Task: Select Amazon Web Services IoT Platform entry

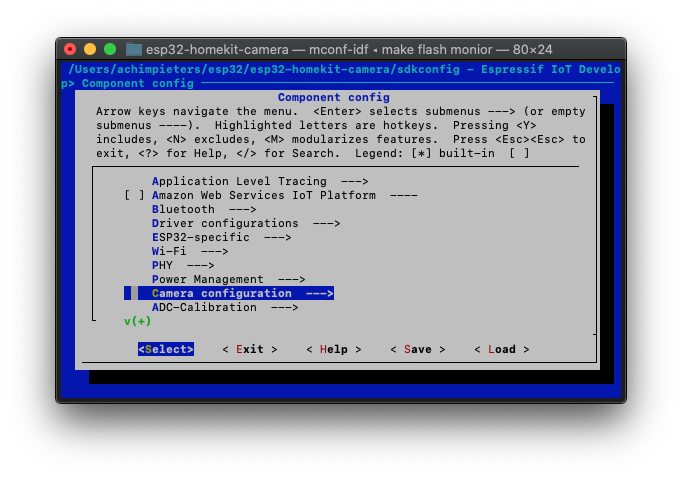Action: click(x=284, y=195)
